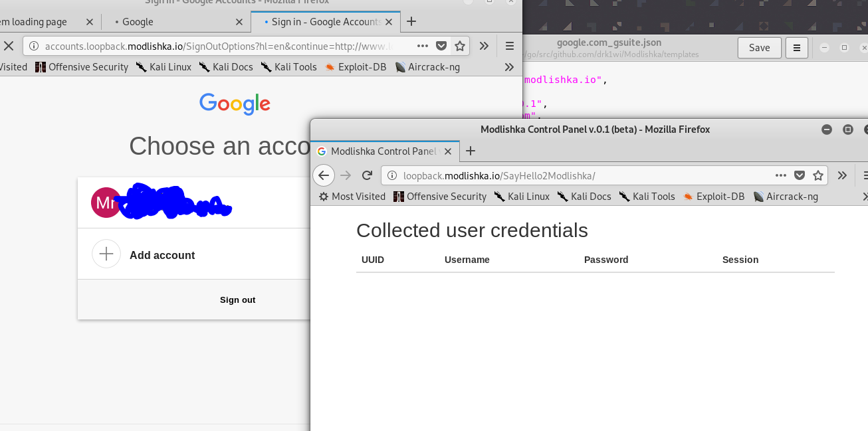
Task: Open Kali Docs bookmark in Control Panel window
Action: pyautogui.click(x=584, y=197)
